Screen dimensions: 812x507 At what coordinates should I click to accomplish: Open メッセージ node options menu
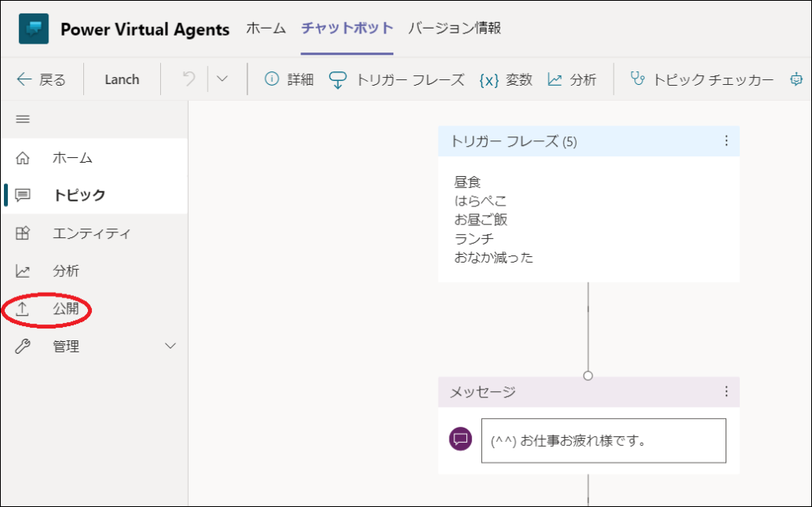click(726, 391)
